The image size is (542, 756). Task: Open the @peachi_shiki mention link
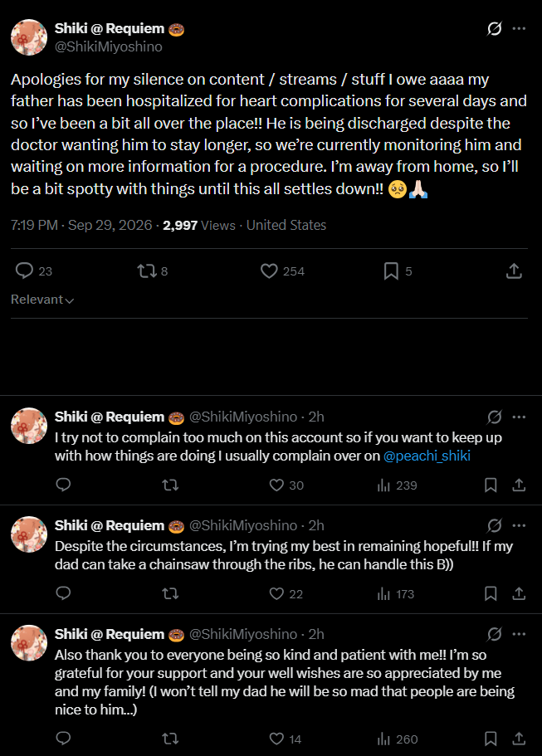point(427,456)
